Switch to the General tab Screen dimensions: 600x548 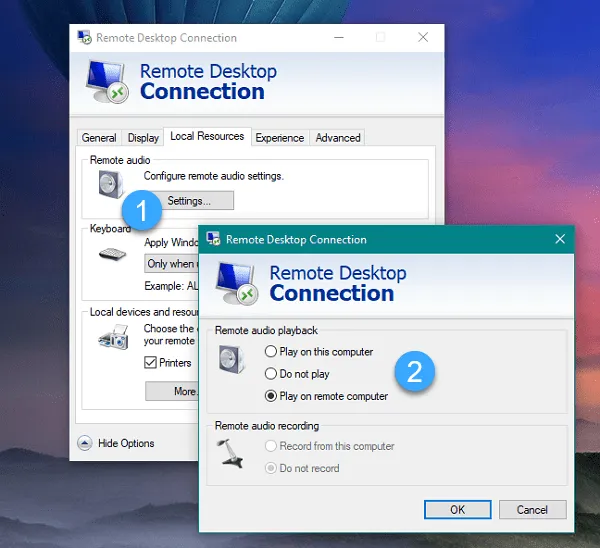click(99, 138)
